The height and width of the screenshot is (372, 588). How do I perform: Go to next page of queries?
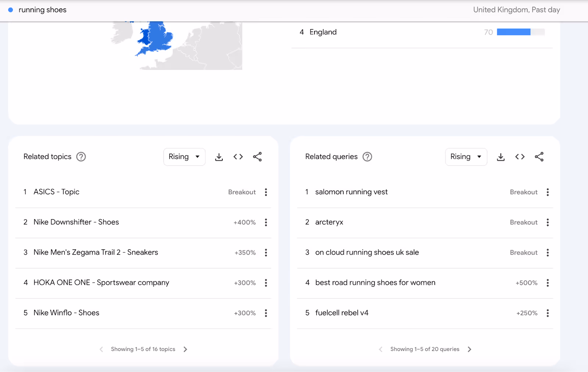469,349
